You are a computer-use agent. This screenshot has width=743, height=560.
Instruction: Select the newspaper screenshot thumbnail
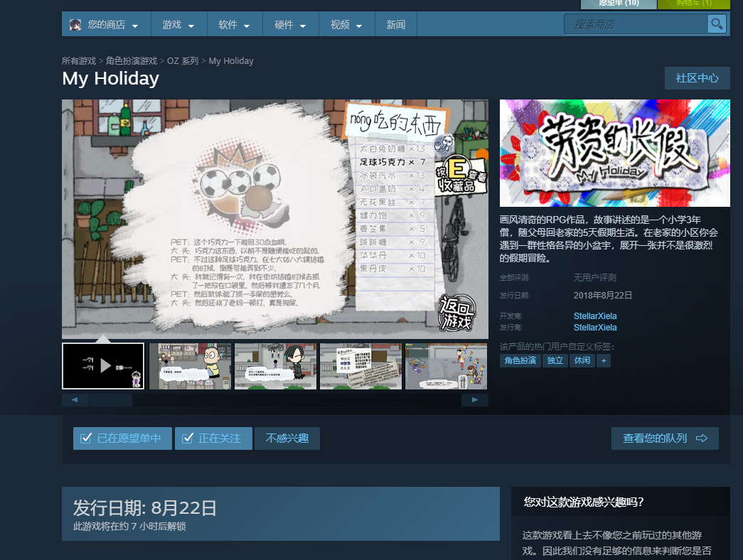tap(360, 366)
